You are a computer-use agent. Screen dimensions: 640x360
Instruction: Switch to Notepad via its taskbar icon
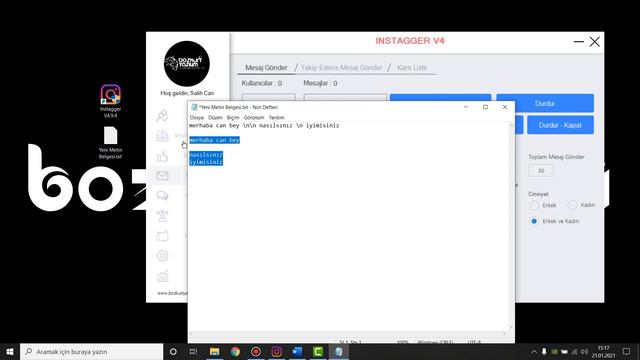(339, 351)
